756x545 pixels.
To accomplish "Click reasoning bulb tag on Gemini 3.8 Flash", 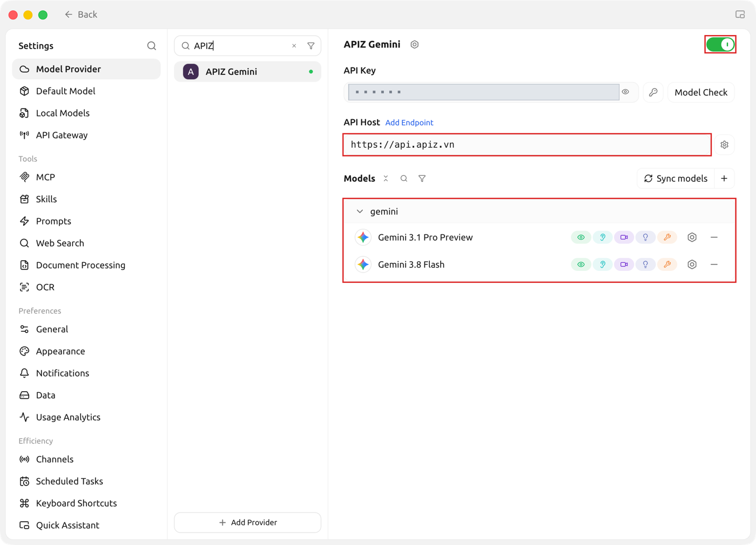I will [x=646, y=264].
